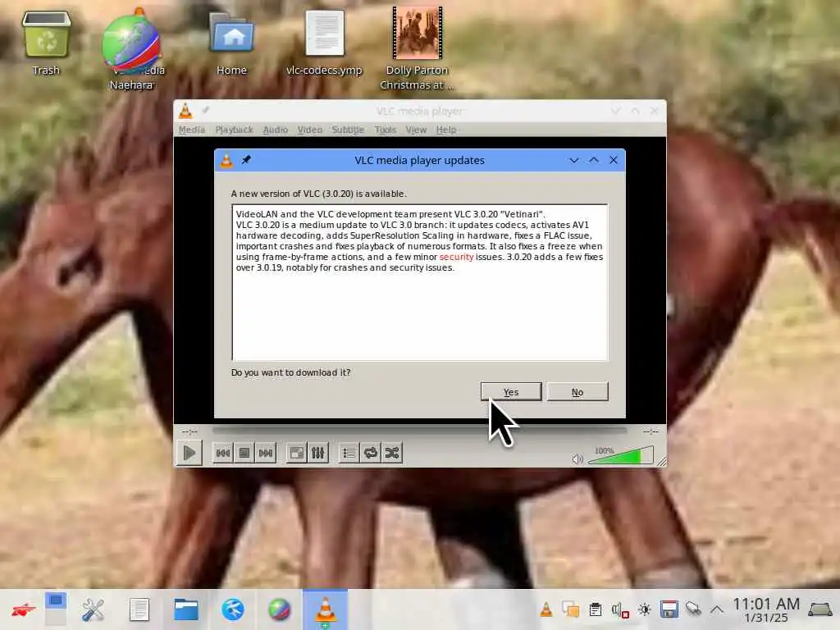Click the VLC cone icon in system tray
The width and height of the screenshot is (840, 630).
click(x=546, y=609)
